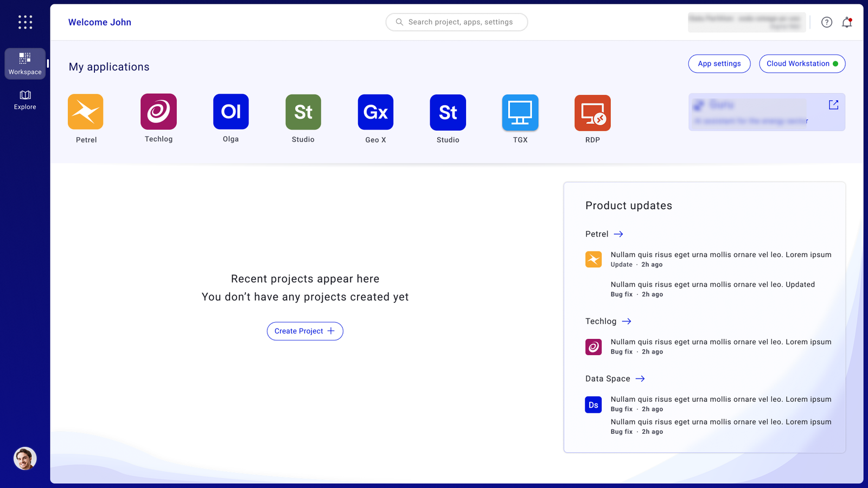Launch the blue Studio application
This screenshot has height=488, width=868.
pyautogui.click(x=448, y=112)
